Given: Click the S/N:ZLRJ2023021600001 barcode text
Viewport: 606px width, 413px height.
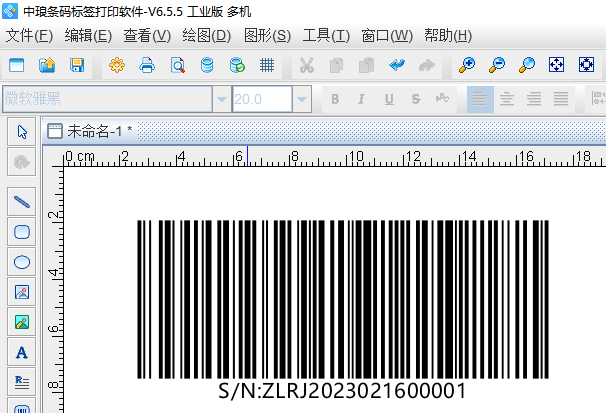Looking at the screenshot, I should click(342, 391).
